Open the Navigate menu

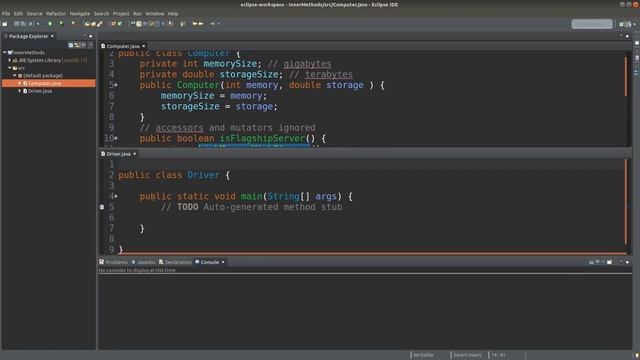coord(80,13)
